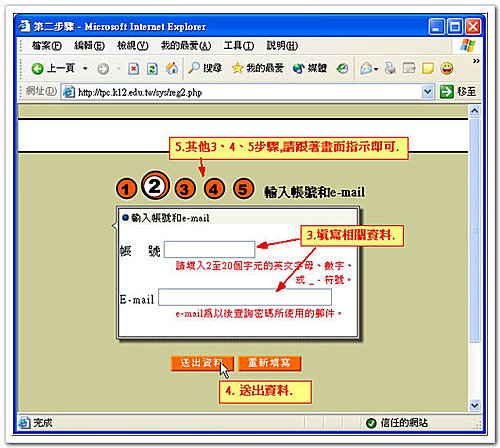Click the forward navigation icon

click(x=103, y=69)
